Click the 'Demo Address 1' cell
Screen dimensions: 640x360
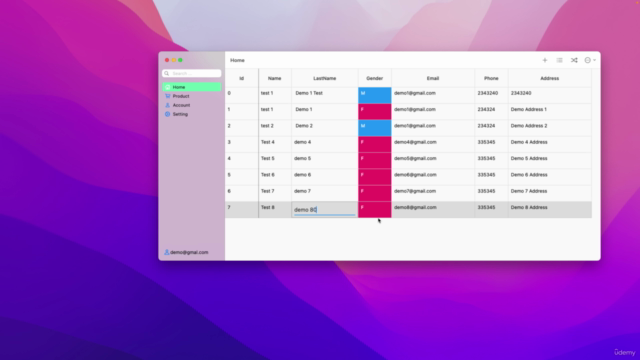coord(550,111)
